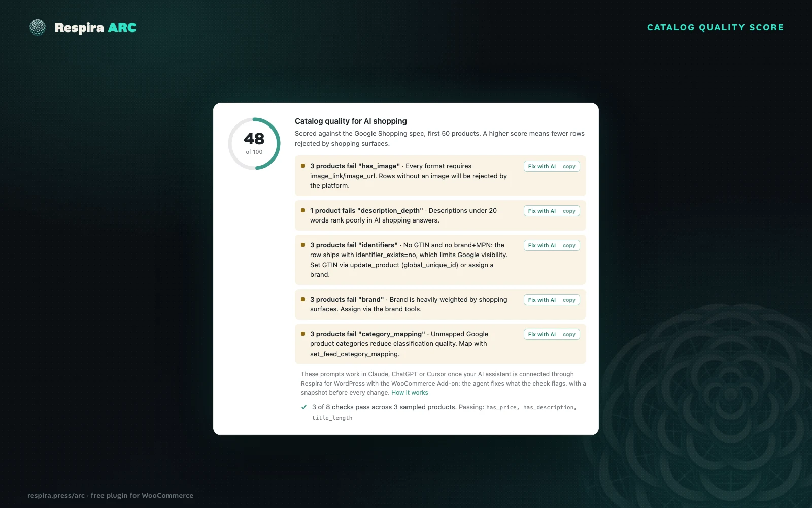Viewport: 812px width, 508px height.
Task: Click the passing checks checkmark icon
Action: tap(304, 407)
